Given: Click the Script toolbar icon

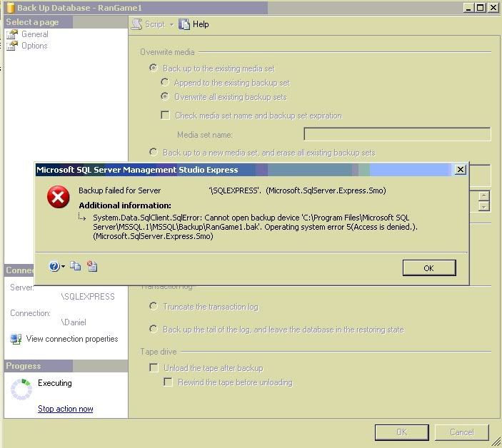Looking at the screenshot, I should [x=137, y=24].
